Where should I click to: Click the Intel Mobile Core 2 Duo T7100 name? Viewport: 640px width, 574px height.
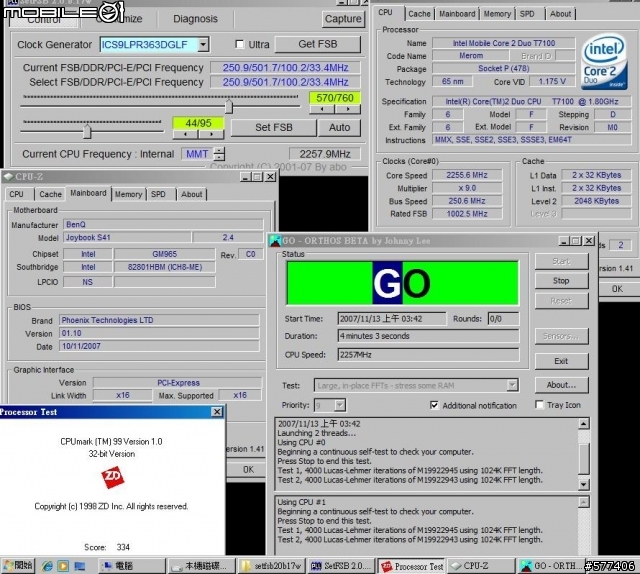[504, 43]
